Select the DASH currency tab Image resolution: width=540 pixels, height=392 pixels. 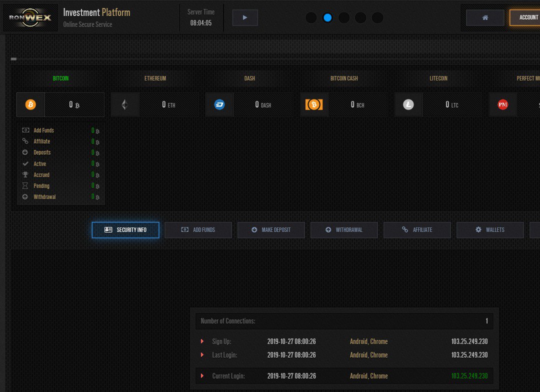coord(249,78)
